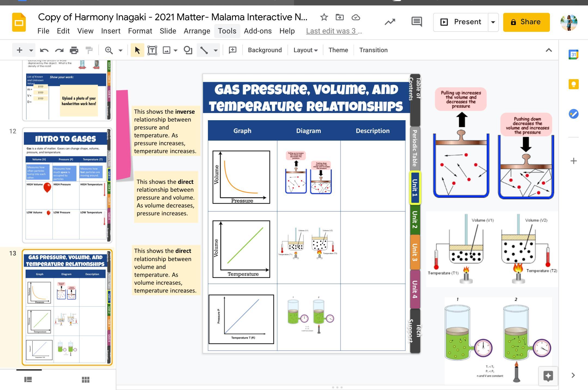Expand the Present dropdown arrow

[x=493, y=22]
